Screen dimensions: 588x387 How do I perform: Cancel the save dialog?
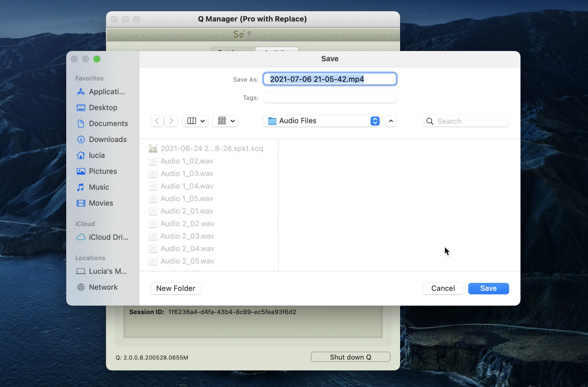[443, 288]
